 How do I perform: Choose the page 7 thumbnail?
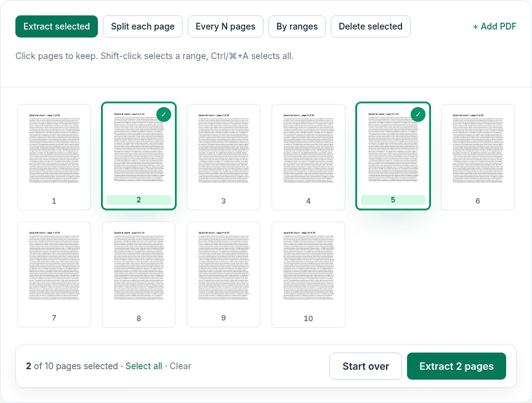[54, 274]
